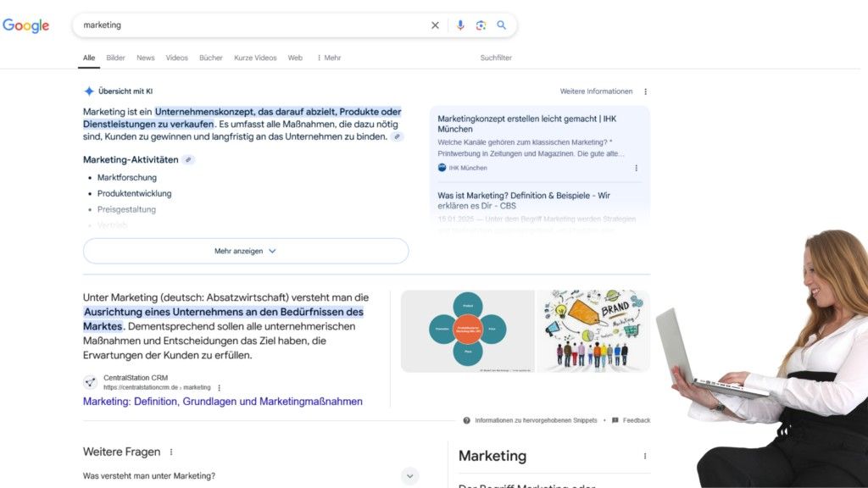The height and width of the screenshot is (488, 868).
Task: Open options menu for IHK München source
Action: (x=637, y=168)
